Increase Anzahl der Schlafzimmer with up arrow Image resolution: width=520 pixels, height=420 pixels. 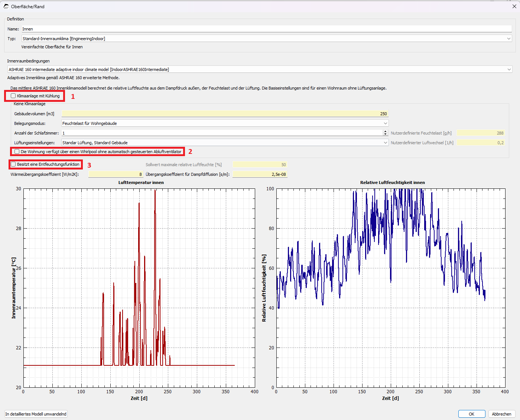click(x=385, y=132)
